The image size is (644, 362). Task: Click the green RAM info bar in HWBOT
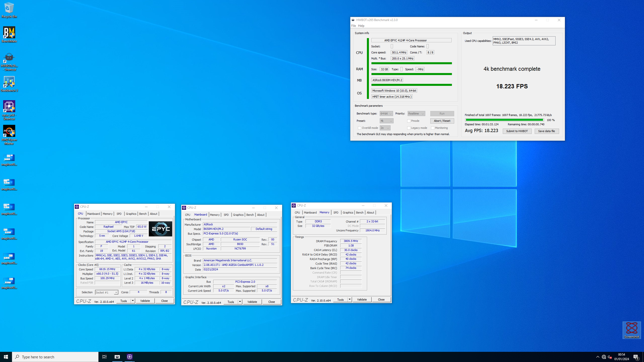click(412, 74)
